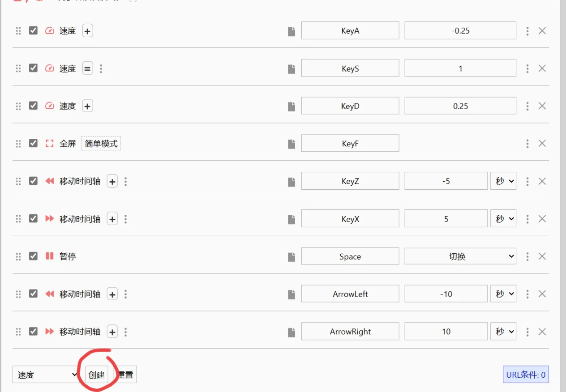Click the document icon beside KeyS

tap(292, 69)
